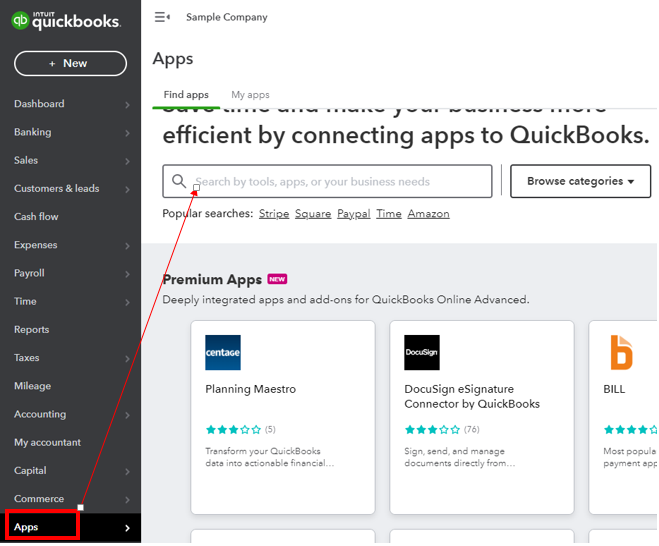
Task: Switch to the My apps tab
Action: click(250, 95)
